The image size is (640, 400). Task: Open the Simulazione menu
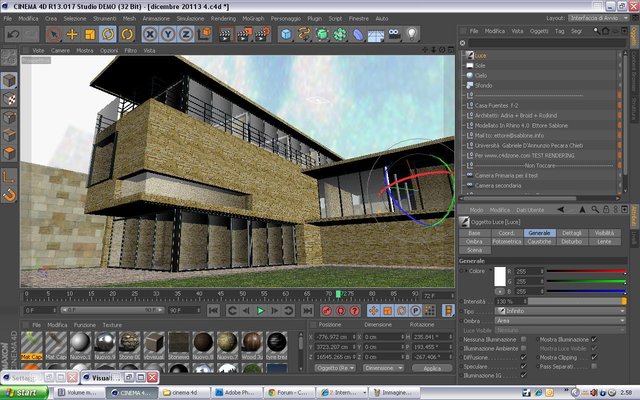190,19
